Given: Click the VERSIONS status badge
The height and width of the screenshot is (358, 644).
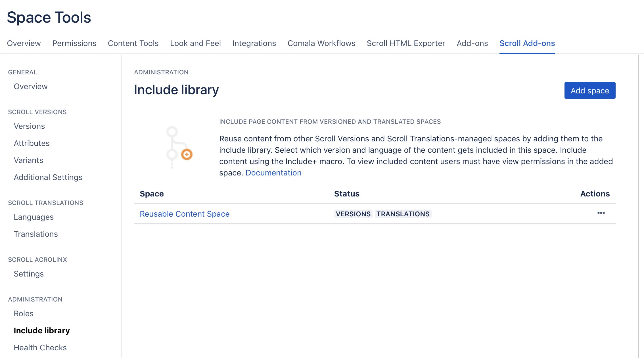Looking at the screenshot, I should coord(353,214).
